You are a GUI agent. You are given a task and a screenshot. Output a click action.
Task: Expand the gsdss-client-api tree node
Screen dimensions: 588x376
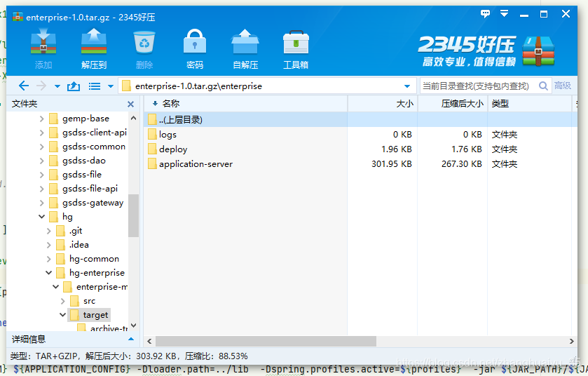[x=41, y=133]
